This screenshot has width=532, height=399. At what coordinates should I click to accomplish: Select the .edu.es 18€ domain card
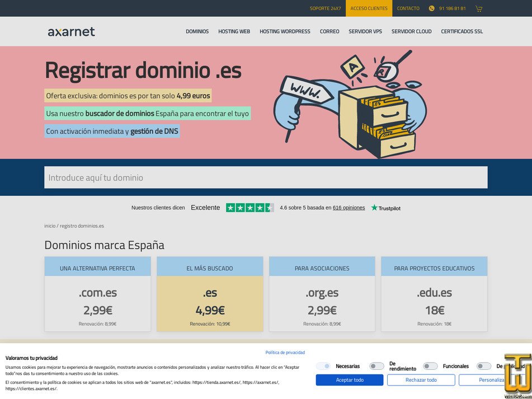coord(434,294)
